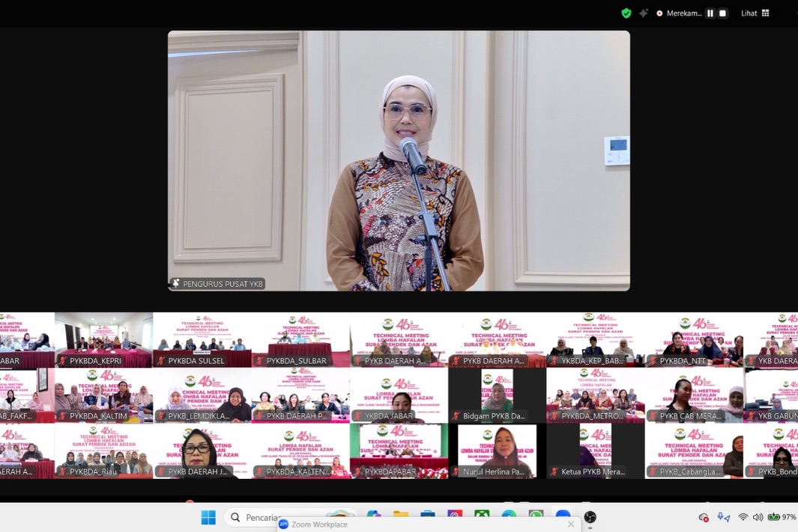Open the AI Companion sparkle icon
The height and width of the screenshot is (532, 798).
click(x=643, y=13)
